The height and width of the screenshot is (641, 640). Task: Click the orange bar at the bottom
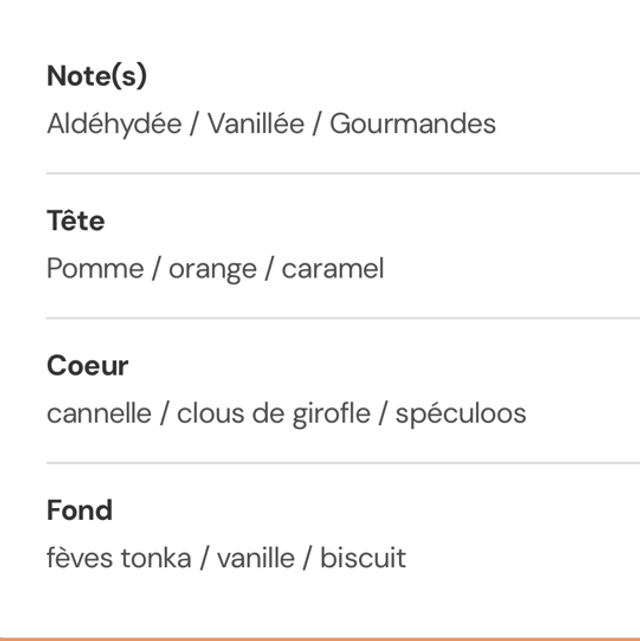pyautogui.click(x=320, y=637)
